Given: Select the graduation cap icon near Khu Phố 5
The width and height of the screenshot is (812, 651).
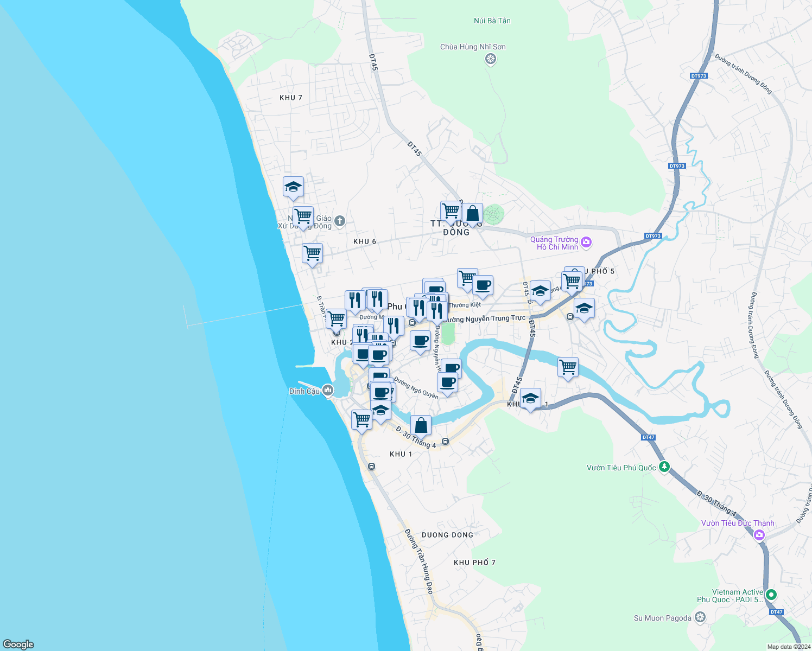Looking at the screenshot, I should 584,309.
